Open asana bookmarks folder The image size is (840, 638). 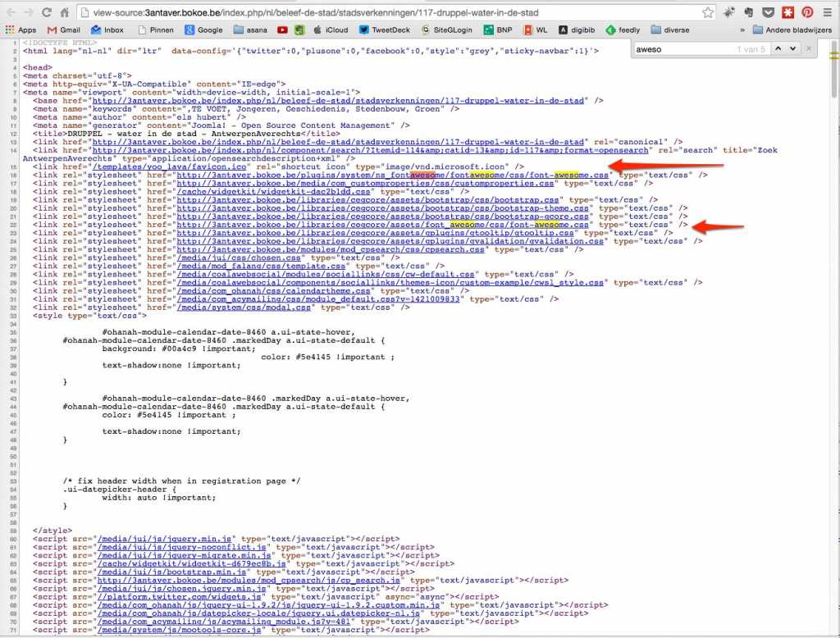point(250,30)
